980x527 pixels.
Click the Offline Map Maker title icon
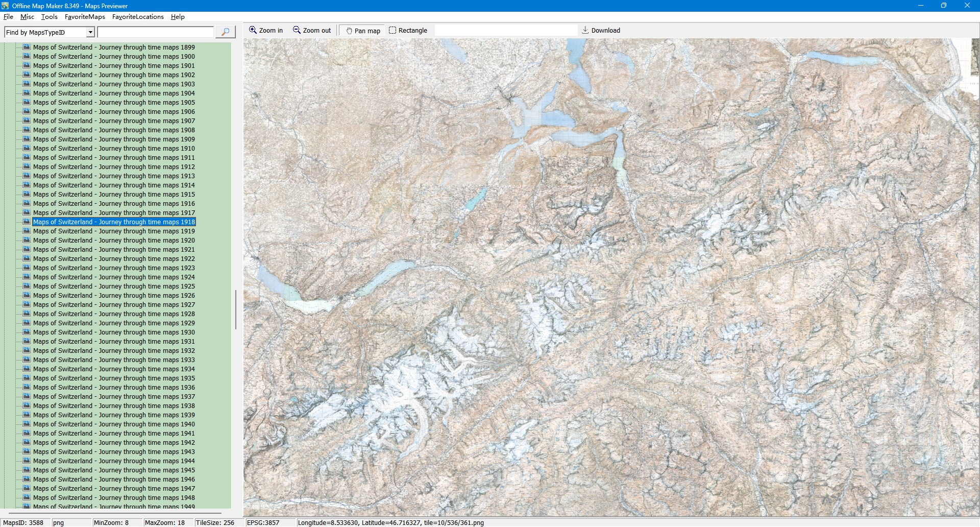5,6
